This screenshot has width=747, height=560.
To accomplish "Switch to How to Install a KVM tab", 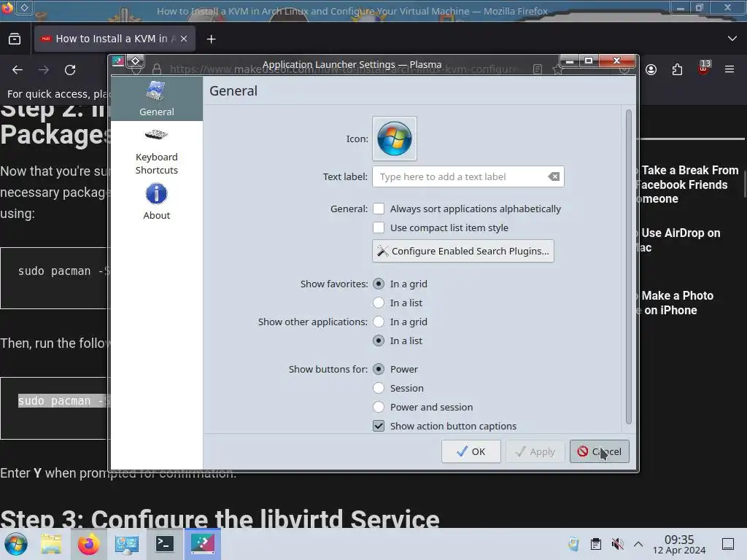I will (x=115, y=39).
